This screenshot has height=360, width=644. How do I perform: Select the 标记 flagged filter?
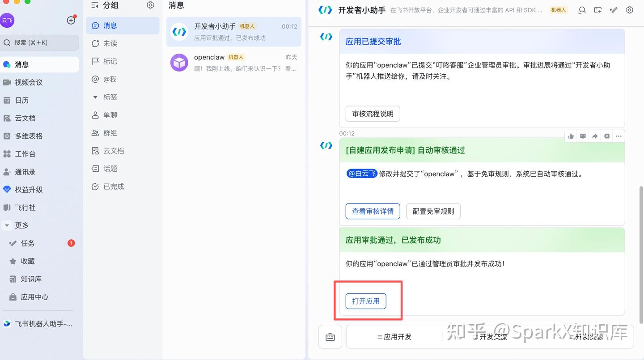tap(123, 61)
